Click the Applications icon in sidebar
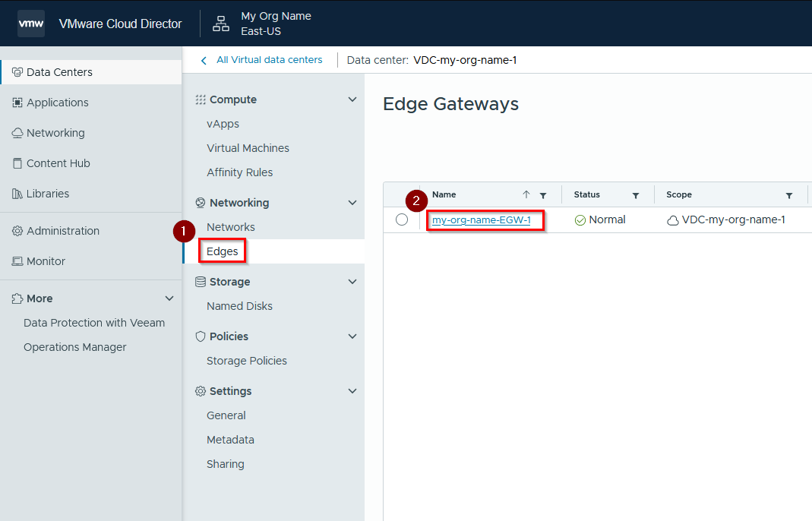Viewport: 812px width, 521px height. point(17,103)
